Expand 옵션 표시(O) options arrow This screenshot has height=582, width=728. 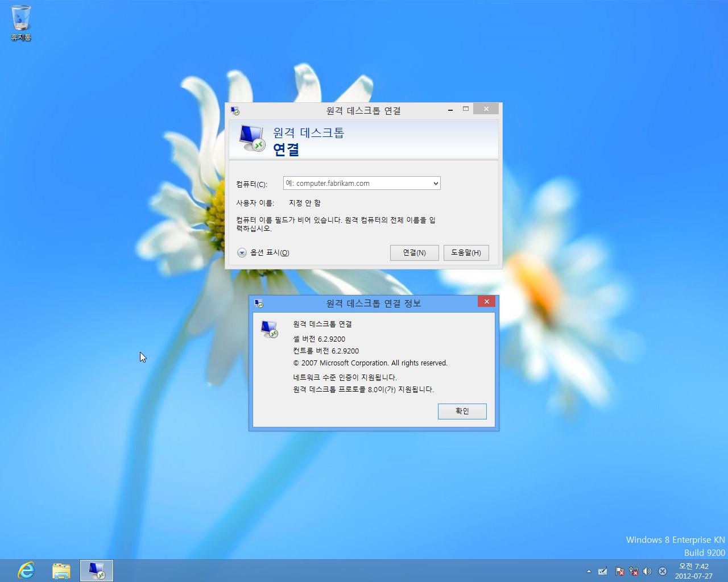point(242,253)
